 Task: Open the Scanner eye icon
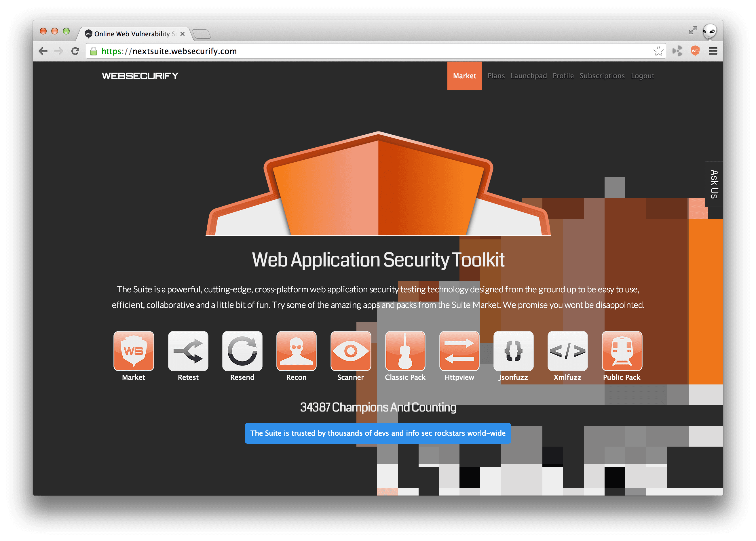coord(351,351)
